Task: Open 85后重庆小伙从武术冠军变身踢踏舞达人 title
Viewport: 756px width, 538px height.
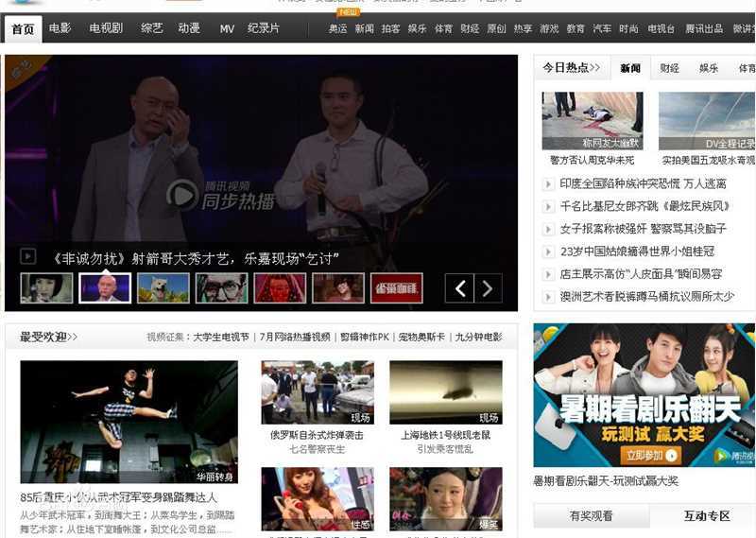Action: point(119,497)
